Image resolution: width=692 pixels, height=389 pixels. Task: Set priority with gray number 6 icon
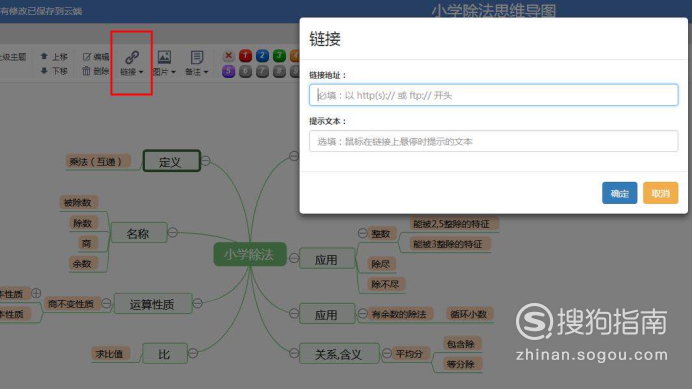245,71
